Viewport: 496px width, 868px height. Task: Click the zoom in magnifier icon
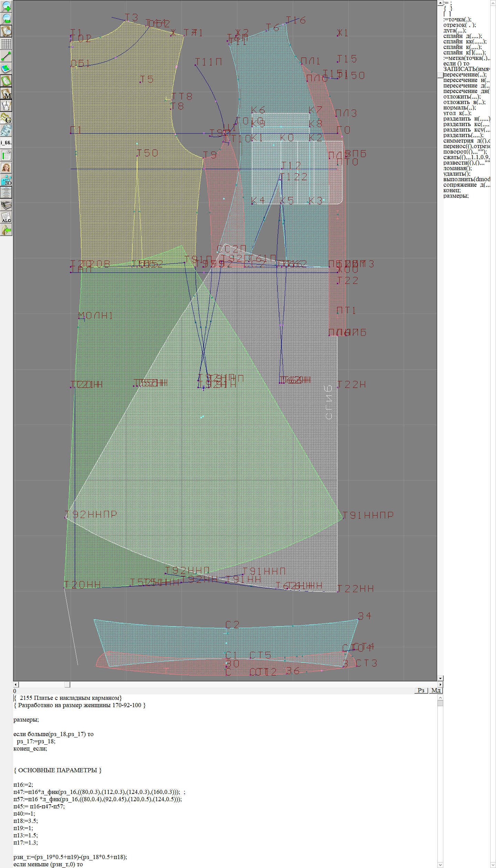(x=6, y=6)
